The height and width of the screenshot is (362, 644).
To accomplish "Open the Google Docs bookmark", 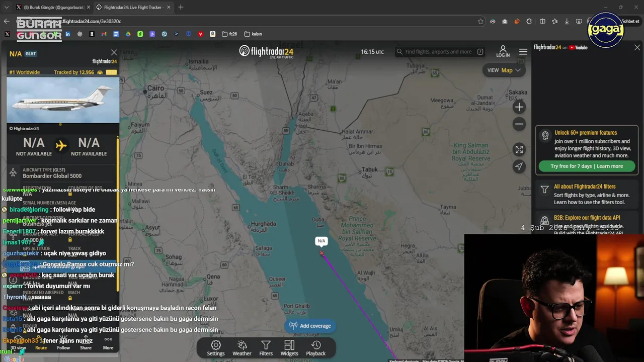I will (116, 34).
